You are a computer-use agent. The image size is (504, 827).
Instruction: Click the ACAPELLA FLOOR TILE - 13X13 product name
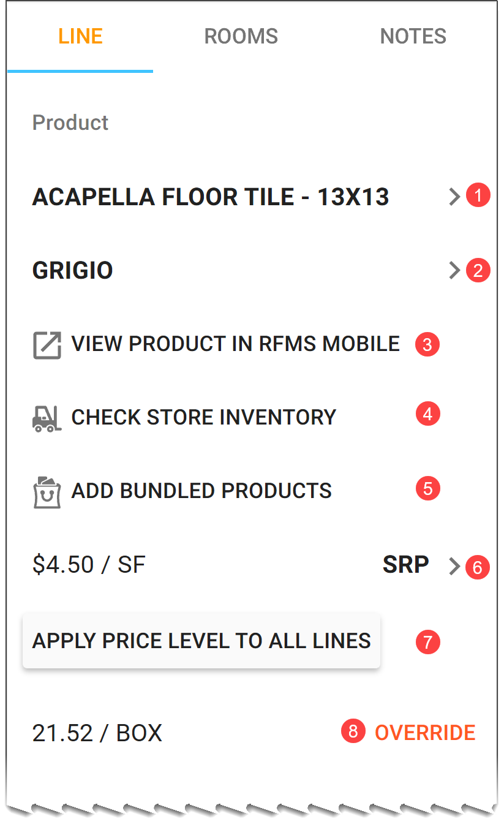(x=211, y=197)
